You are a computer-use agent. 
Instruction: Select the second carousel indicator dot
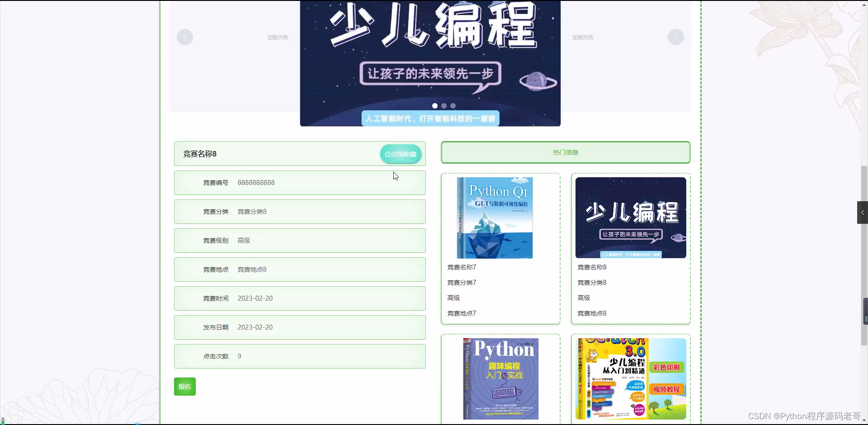(444, 105)
